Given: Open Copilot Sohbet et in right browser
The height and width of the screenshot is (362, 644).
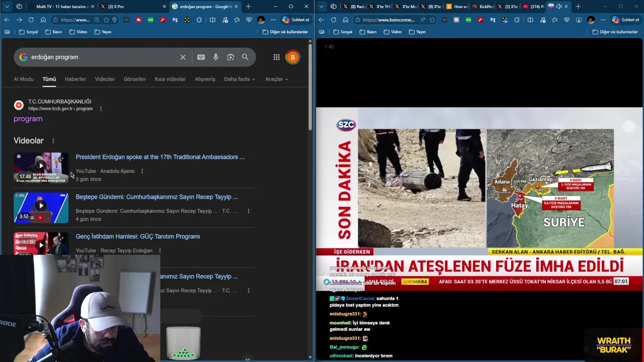Looking at the screenshot, I should coord(626,20).
